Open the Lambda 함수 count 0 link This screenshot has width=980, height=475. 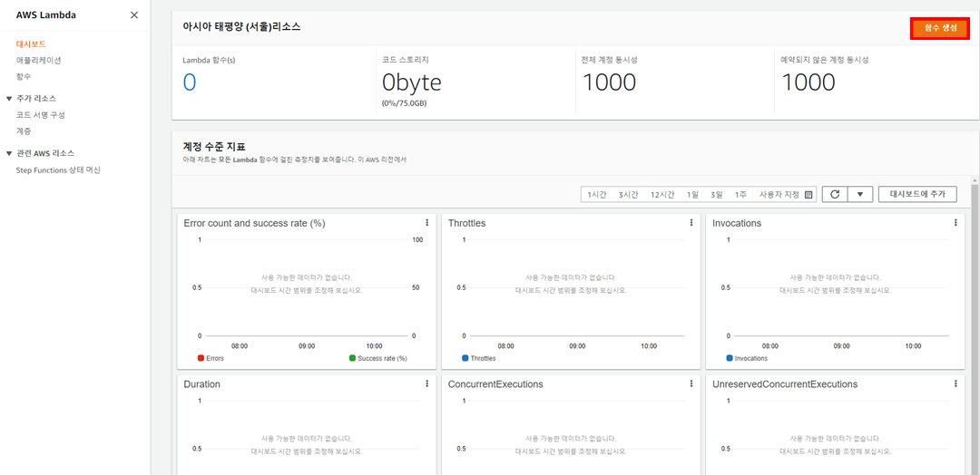[190, 82]
